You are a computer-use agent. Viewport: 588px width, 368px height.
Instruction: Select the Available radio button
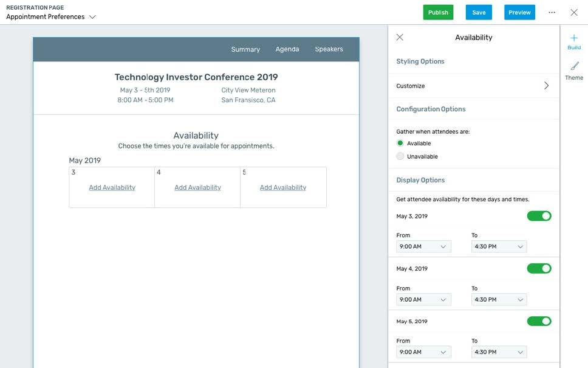(x=400, y=144)
